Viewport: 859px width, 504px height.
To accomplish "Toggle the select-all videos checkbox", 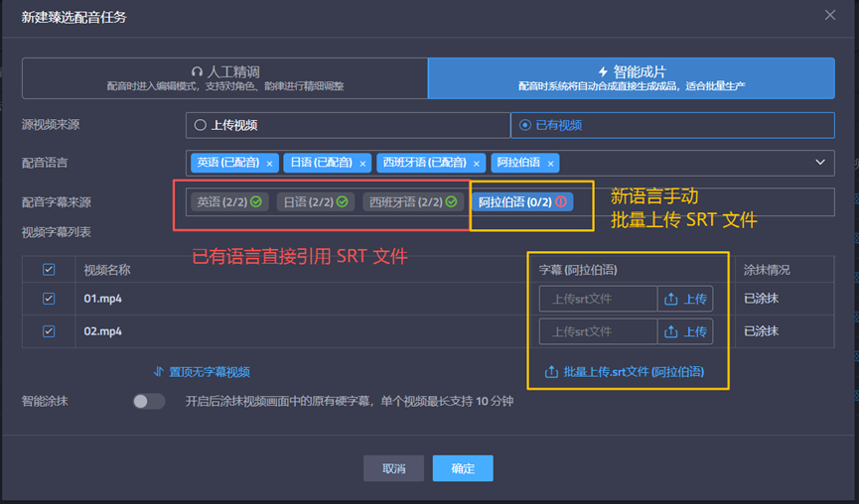I will (x=49, y=270).
